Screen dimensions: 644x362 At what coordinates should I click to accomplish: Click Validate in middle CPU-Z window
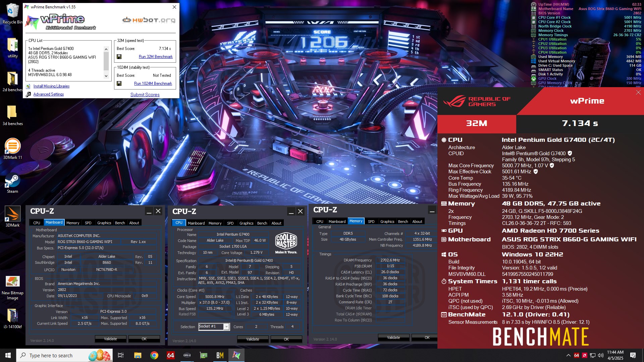pyautogui.click(x=253, y=339)
